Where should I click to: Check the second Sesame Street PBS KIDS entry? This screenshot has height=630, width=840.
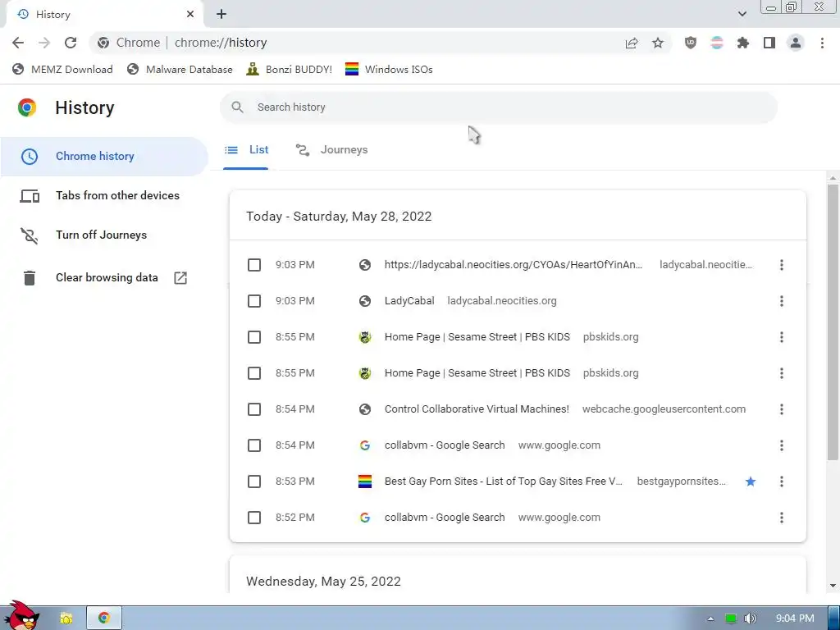click(x=254, y=373)
